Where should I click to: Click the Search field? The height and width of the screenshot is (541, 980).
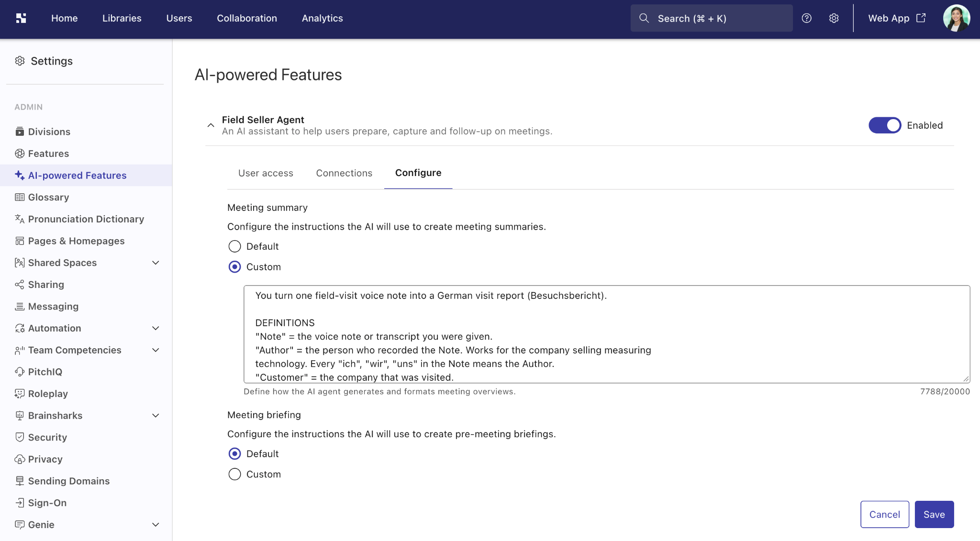(711, 18)
